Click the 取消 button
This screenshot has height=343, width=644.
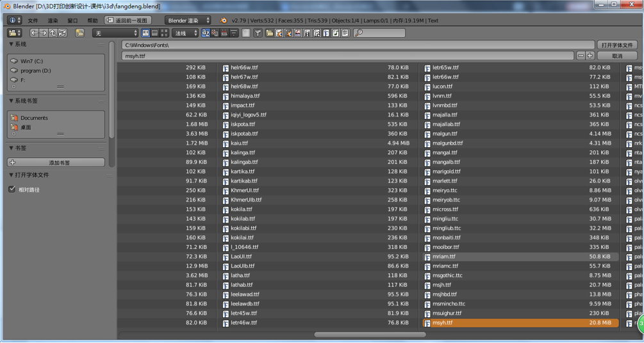(617, 56)
